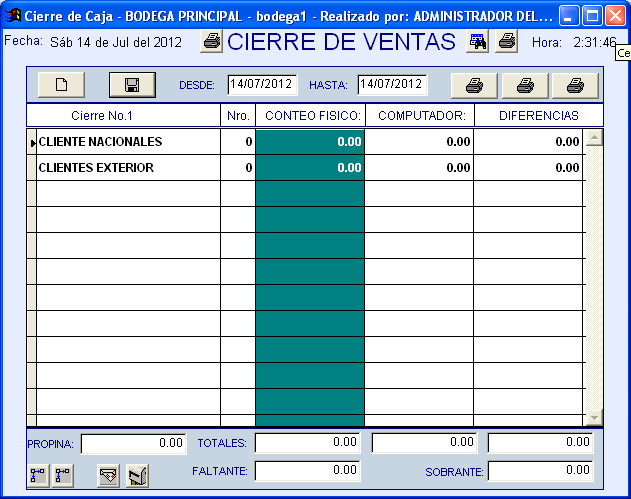Click into the PROPINA amount field

[x=134, y=442]
